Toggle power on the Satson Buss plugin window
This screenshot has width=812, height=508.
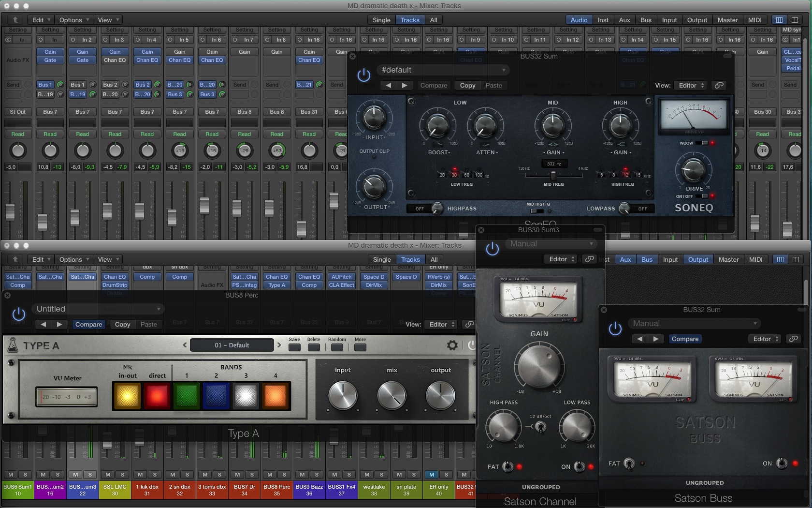click(615, 329)
